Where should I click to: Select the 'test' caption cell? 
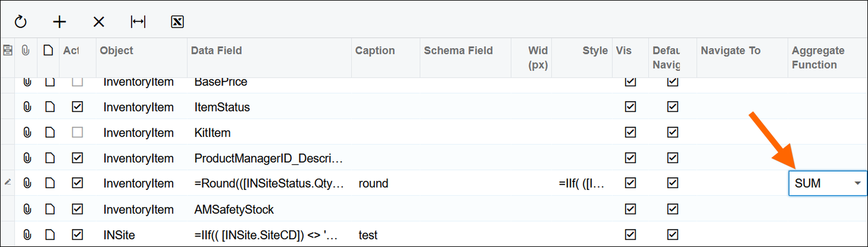click(x=368, y=235)
